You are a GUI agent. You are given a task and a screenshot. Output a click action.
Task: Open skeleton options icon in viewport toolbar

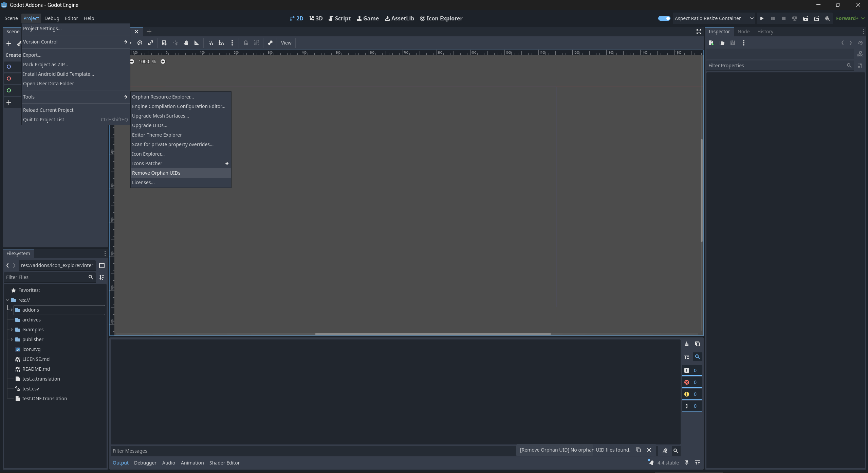click(x=270, y=43)
